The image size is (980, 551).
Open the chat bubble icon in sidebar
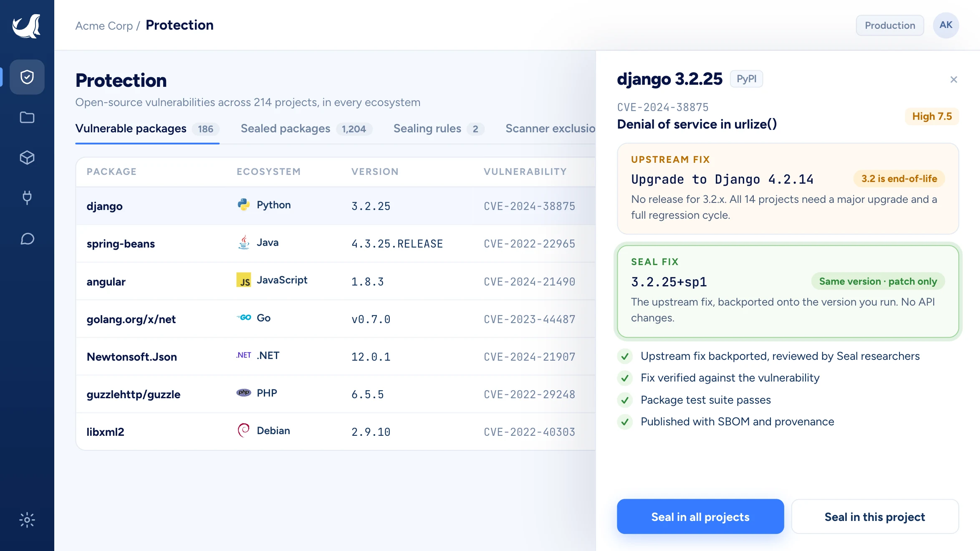(27, 239)
